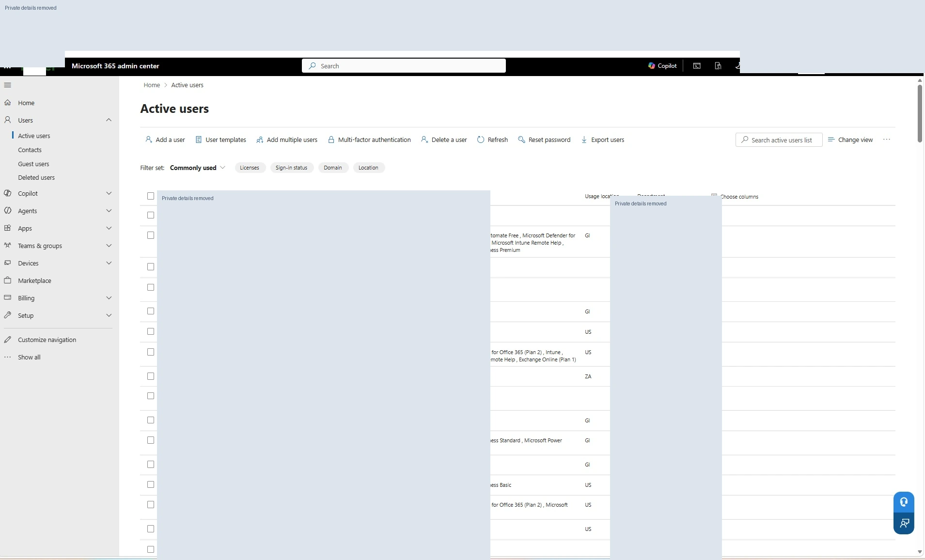Apply the Licenses filter
The width and height of the screenshot is (925, 560).
click(250, 168)
